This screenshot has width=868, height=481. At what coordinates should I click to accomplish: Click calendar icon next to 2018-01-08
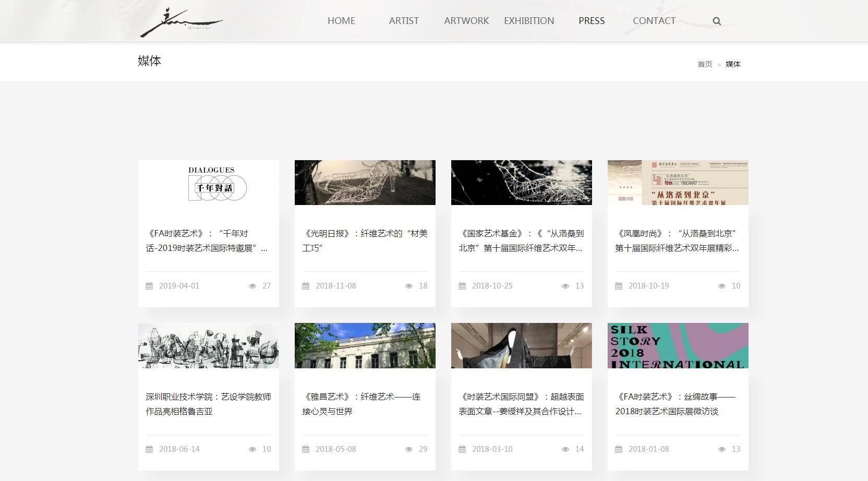pyautogui.click(x=619, y=449)
